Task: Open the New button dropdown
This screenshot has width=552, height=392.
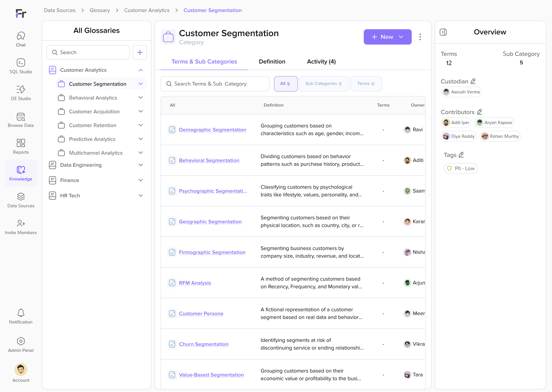Action: 401,37
